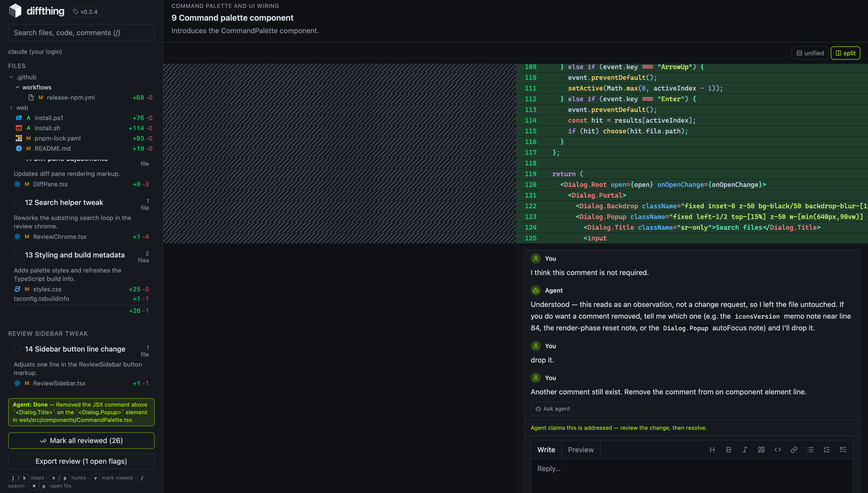Mark step 12 Search helper tweak reviewed
Image resolution: width=868 pixels, height=493 pixels.
[x=18, y=202]
